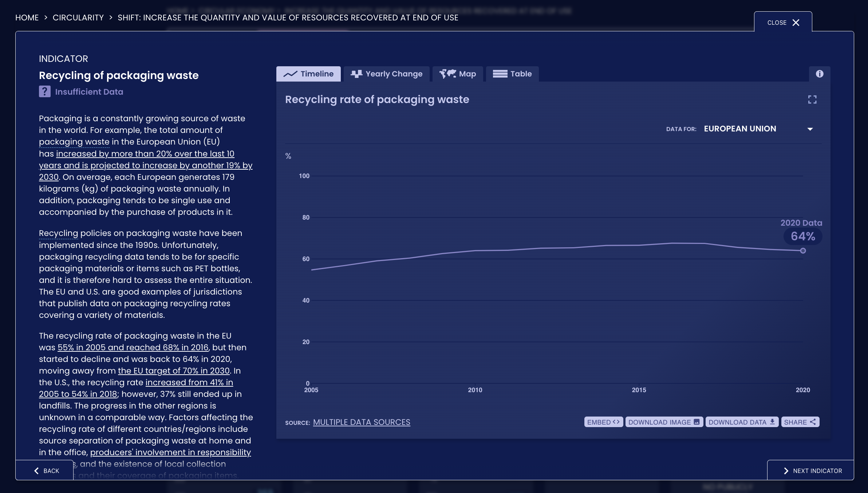Switch to the Timeline tab
The image size is (868, 493).
pos(308,74)
